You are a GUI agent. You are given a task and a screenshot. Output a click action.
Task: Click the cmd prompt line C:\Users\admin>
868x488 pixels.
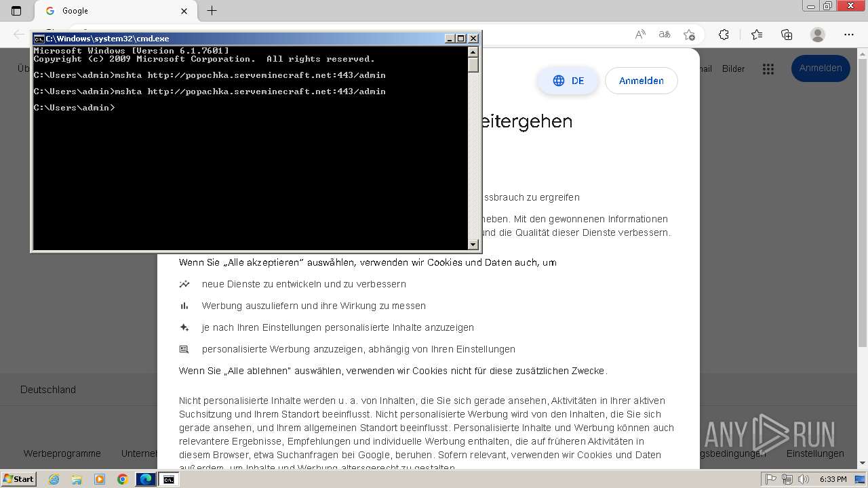[75, 108]
